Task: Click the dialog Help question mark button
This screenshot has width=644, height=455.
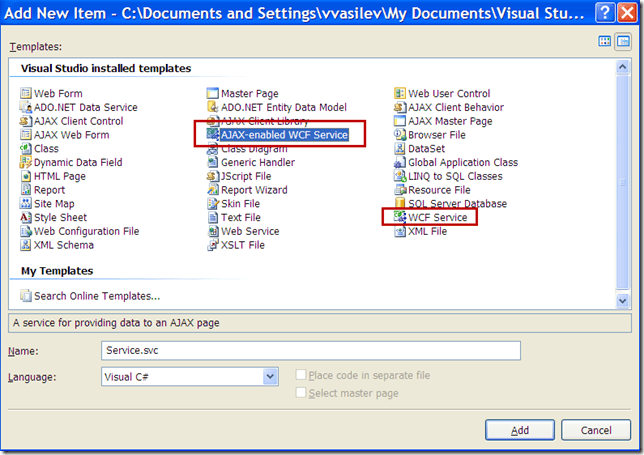Action: point(605,13)
